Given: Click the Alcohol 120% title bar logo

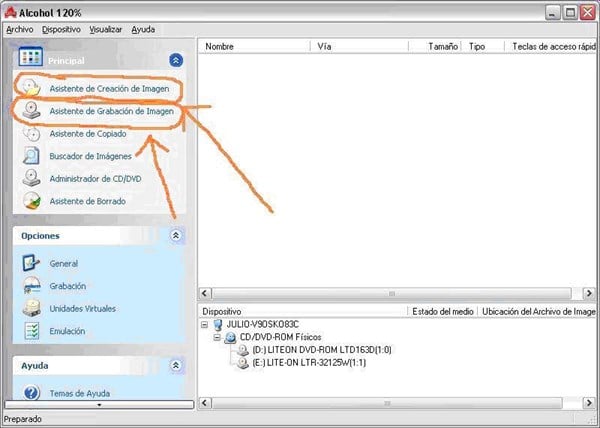Looking at the screenshot, I should point(10,12).
